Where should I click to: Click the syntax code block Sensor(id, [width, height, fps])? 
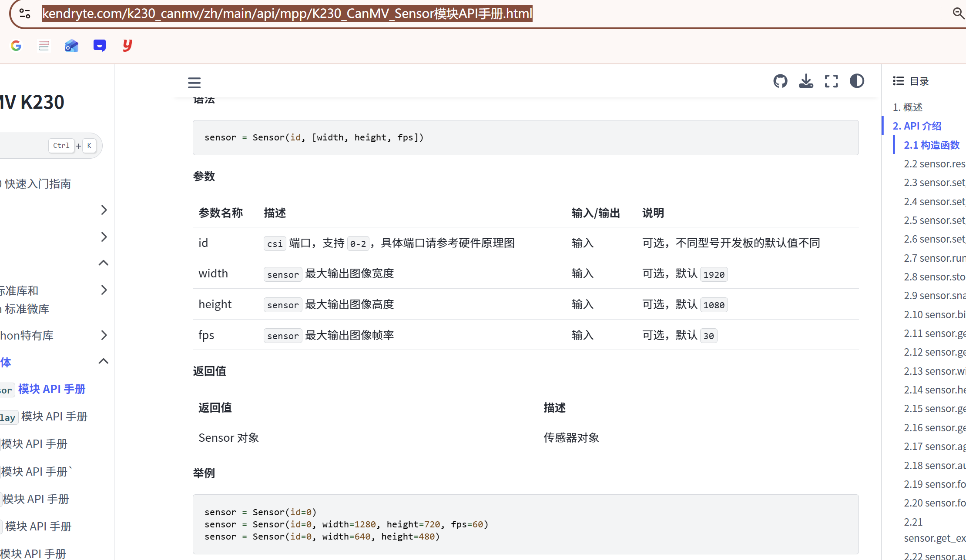tap(526, 137)
